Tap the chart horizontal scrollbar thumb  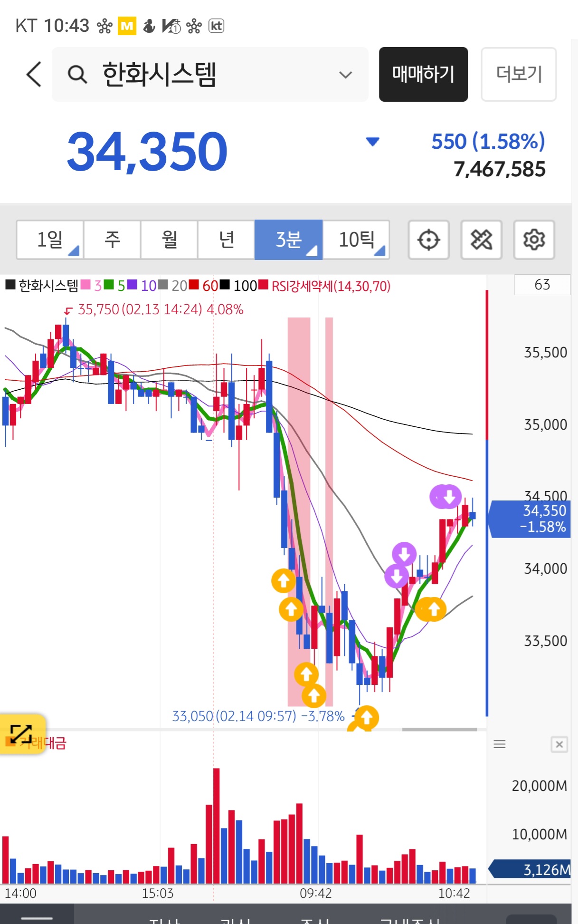tap(439, 729)
